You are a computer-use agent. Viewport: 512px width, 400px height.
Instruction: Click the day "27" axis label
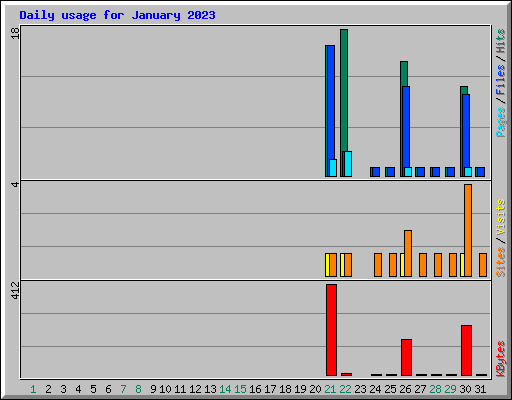(420, 389)
